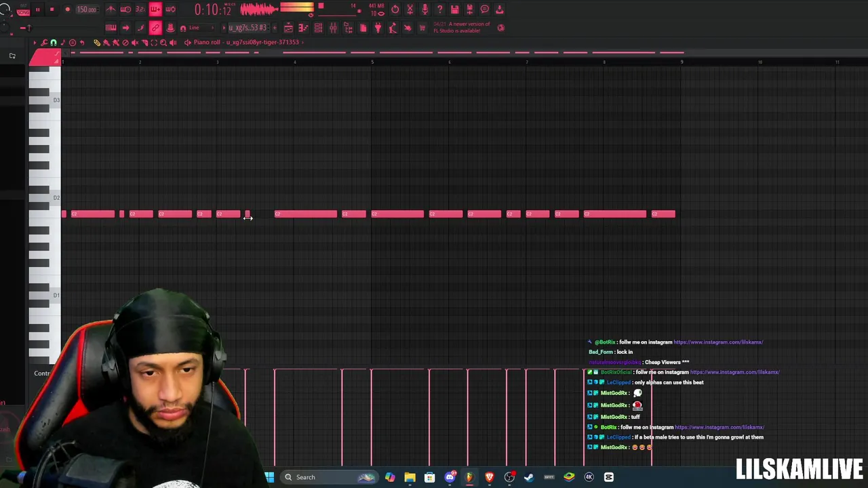Toggle the note/automation curve icon
Viewport: 868px width, 488px height.
coord(140,28)
